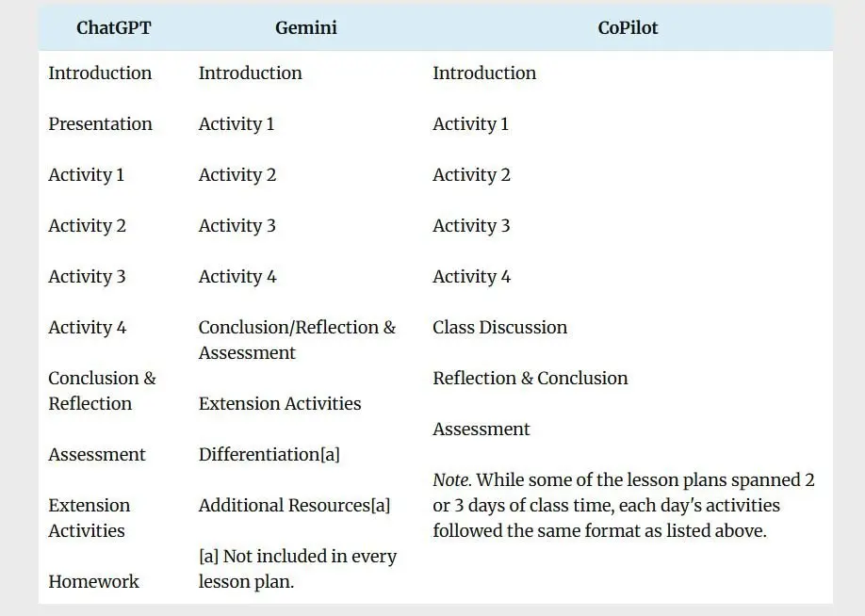Click the ChatGPT column header
Screen dimensions: 865x616
click(x=113, y=27)
